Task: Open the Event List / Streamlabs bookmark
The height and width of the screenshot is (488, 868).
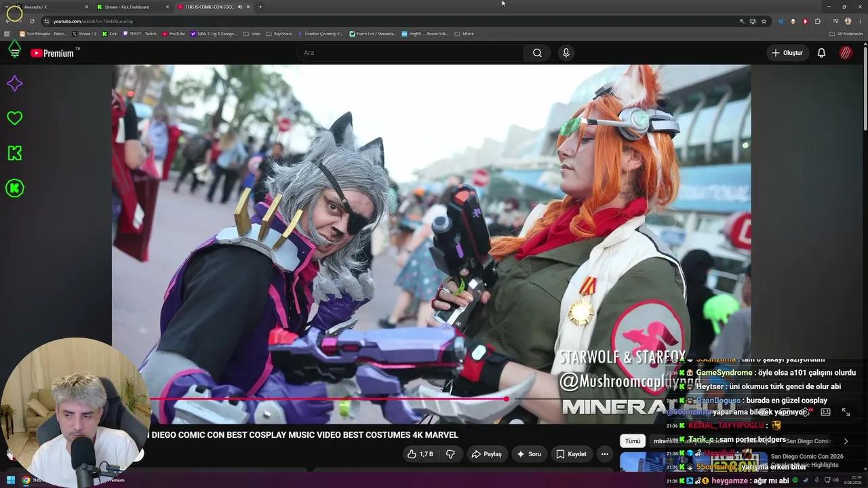Action: (372, 34)
